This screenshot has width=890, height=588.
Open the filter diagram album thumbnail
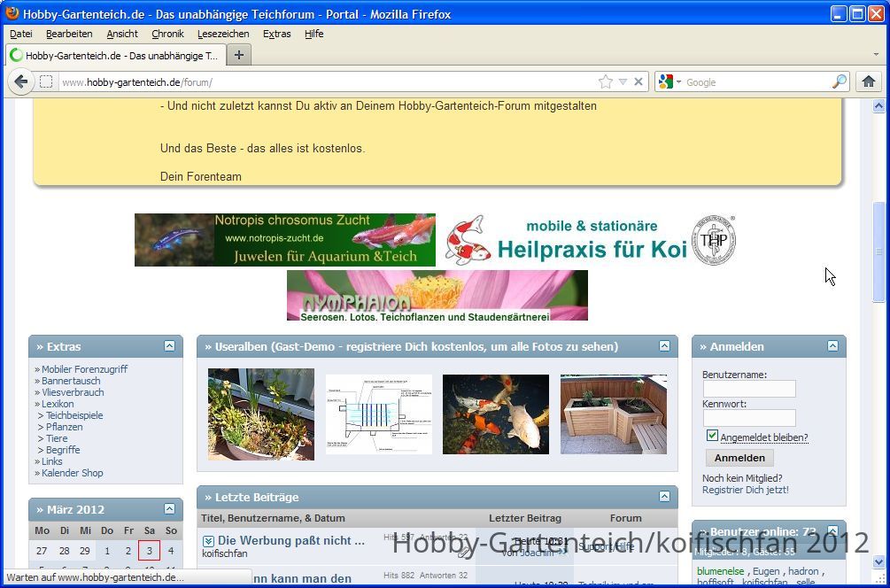[379, 414]
